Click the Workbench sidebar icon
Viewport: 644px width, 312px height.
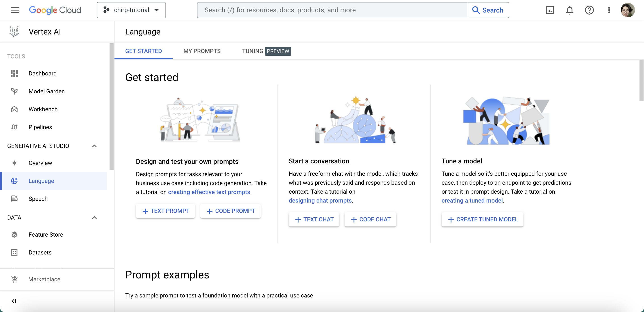[x=14, y=109]
